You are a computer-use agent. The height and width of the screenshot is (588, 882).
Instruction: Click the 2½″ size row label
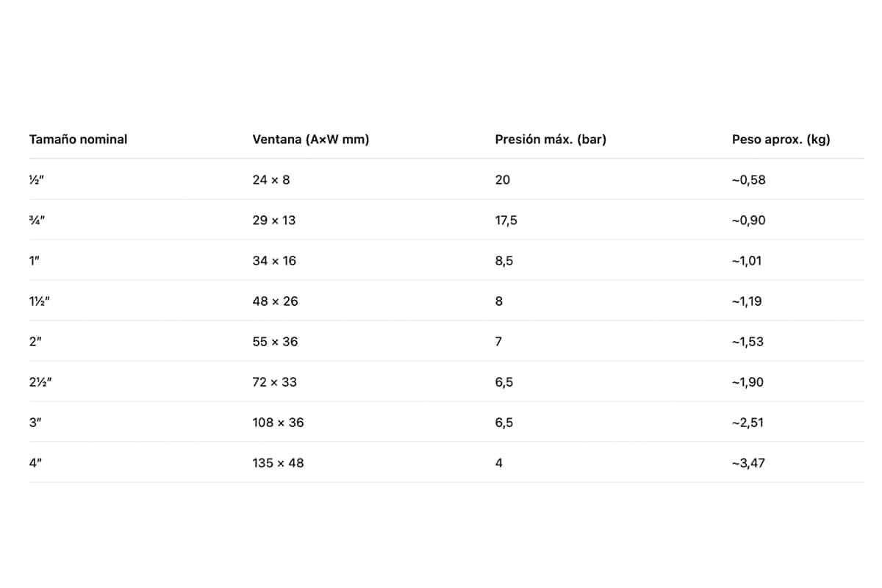40,381
